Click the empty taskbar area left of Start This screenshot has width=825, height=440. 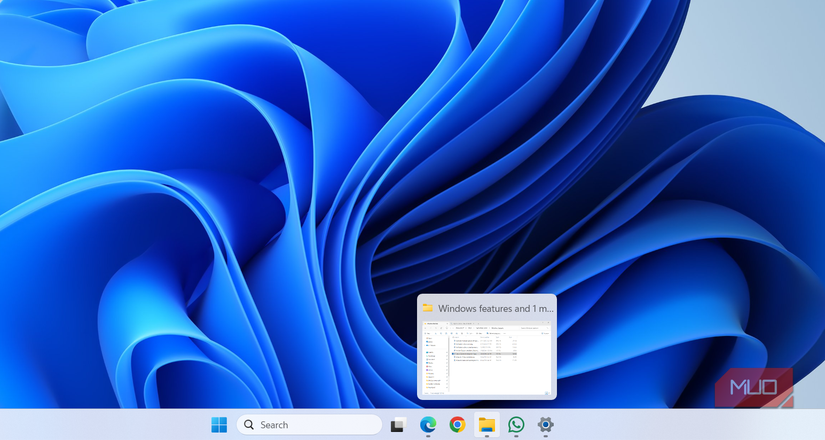click(x=100, y=425)
